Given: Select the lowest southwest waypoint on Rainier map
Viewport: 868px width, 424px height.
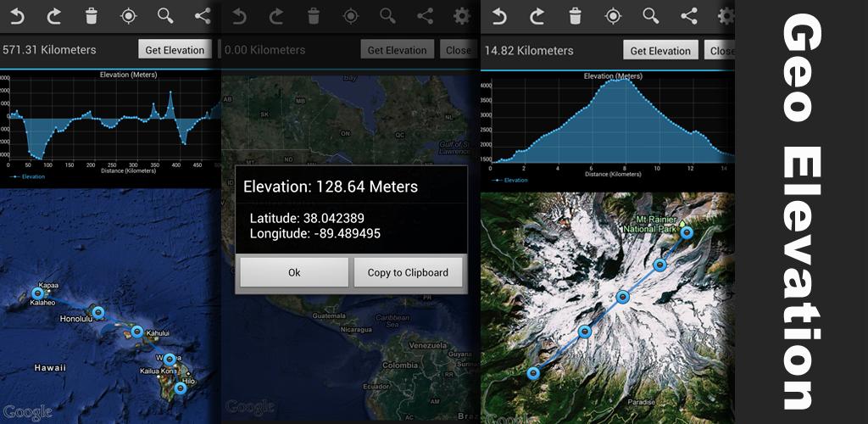Looking at the screenshot, I should click(533, 373).
